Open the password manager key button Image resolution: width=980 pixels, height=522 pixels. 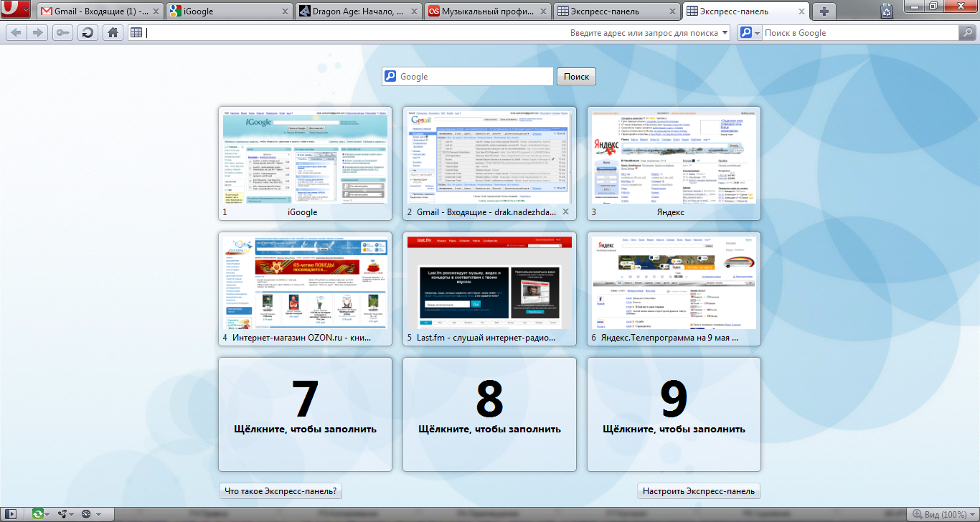tap(62, 33)
